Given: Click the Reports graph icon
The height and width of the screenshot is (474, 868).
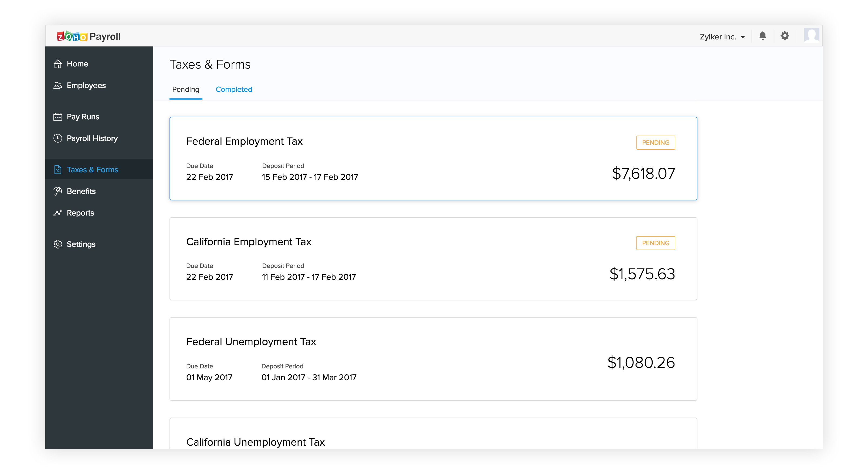Looking at the screenshot, I should click(x=57, y=213).
